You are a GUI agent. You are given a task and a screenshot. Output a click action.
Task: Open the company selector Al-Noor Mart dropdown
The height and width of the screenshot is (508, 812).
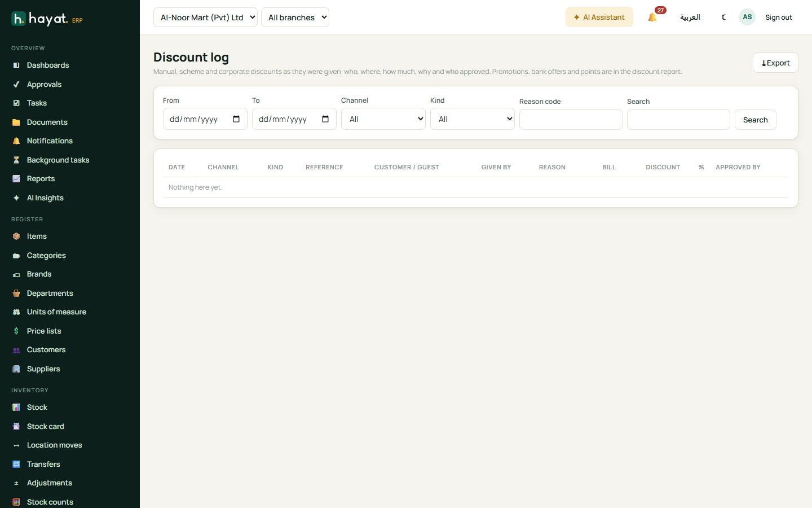[205, 17]
